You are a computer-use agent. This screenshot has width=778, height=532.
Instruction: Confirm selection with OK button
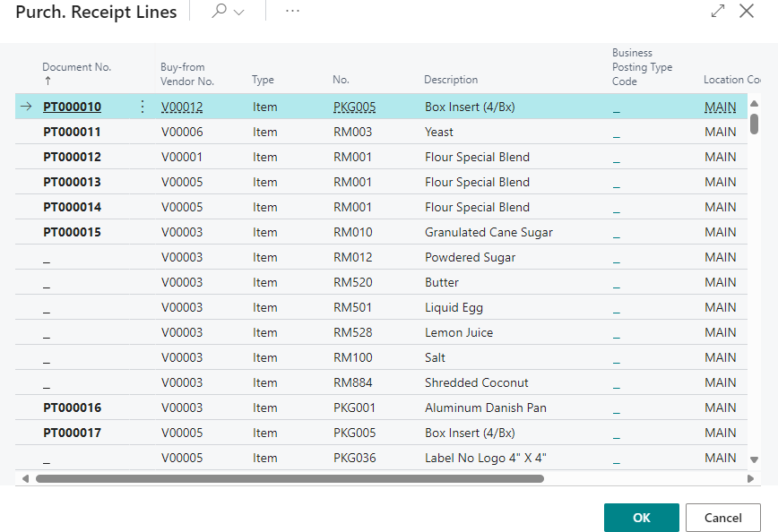[x=641, y=518]
